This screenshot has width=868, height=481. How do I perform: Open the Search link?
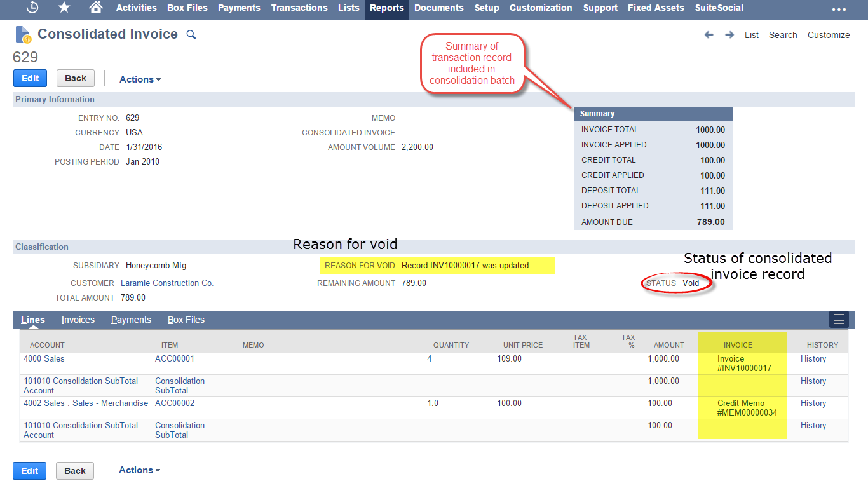pyautogui.click(x=783, y=35)
